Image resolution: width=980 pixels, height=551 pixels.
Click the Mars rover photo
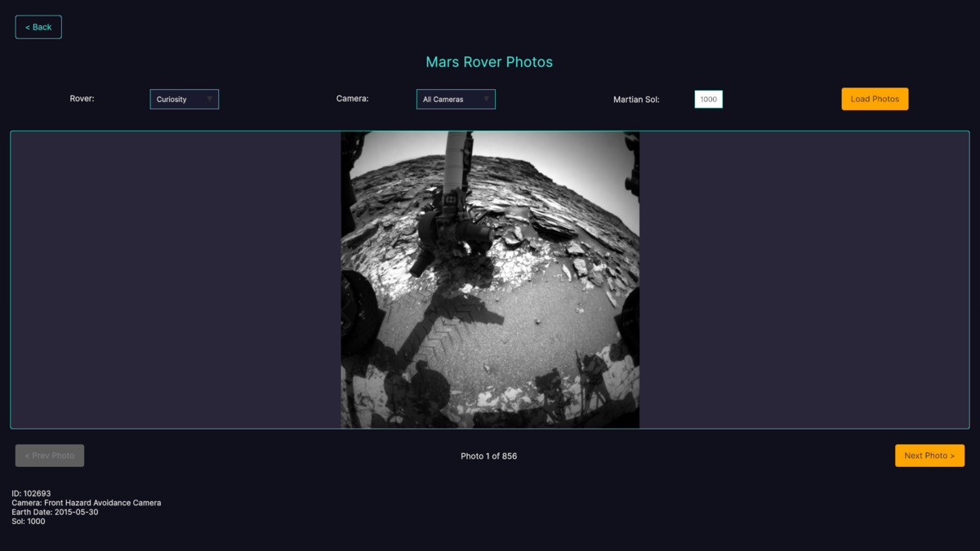coord(490,280)
